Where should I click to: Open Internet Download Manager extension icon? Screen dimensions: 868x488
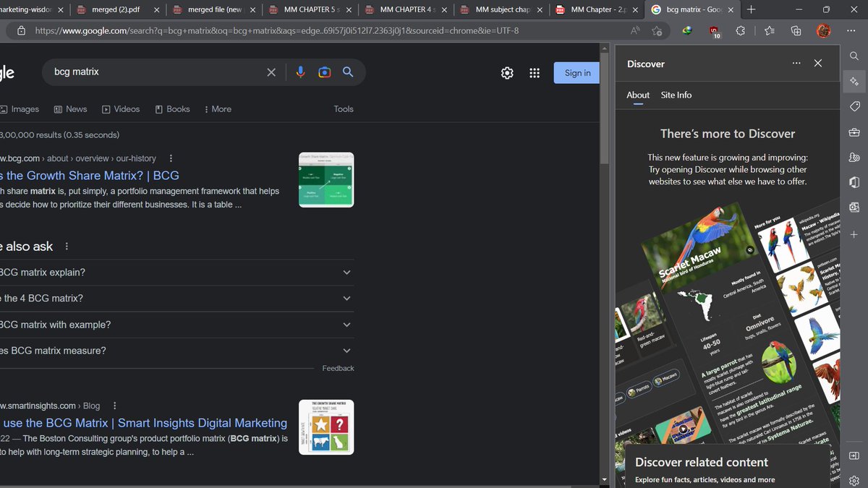687,31
